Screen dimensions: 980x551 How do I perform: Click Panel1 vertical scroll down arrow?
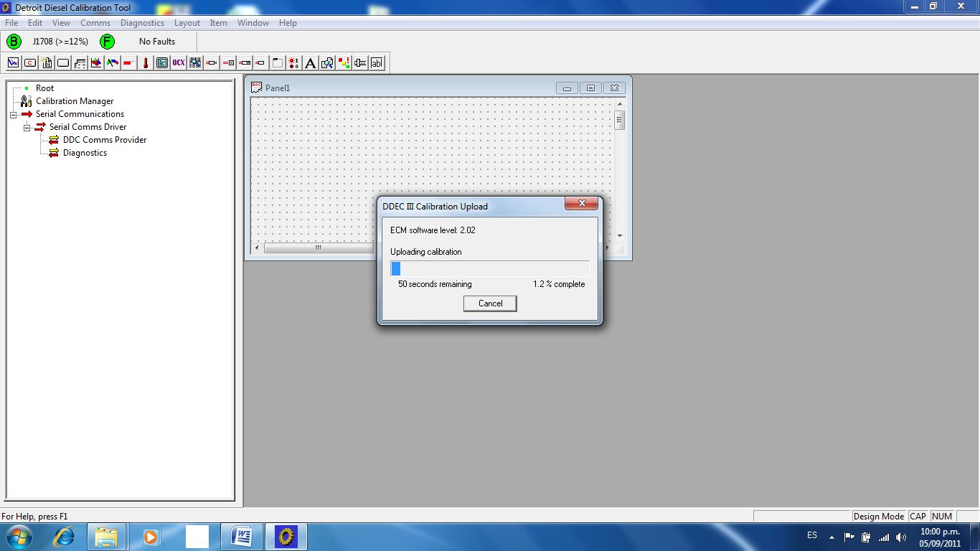[x=620, y=236]
